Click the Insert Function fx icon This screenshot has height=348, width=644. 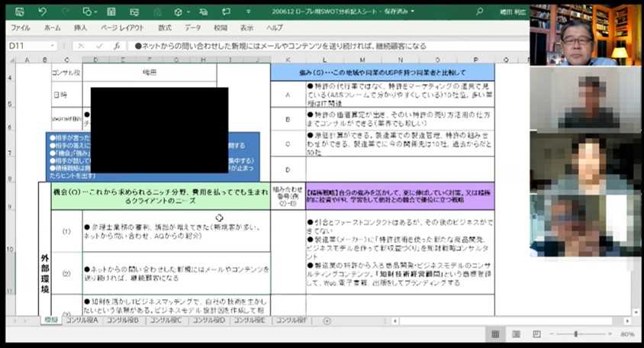click(117, 46)
